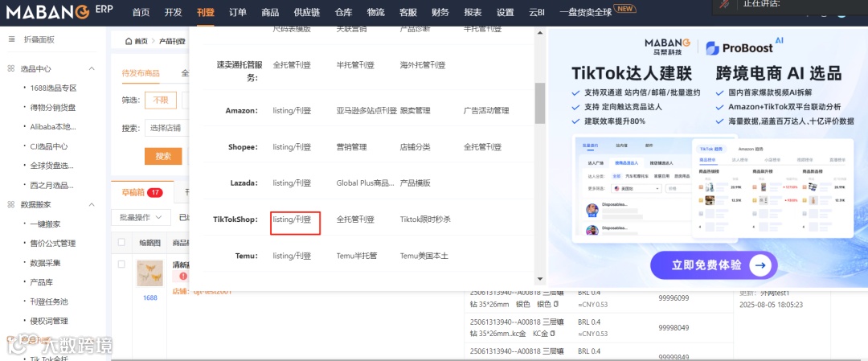The height and width of the screenshot is (361, 868).
Task: Open 1688选品专区 in sidebar
Action: [x=53, y=88]
